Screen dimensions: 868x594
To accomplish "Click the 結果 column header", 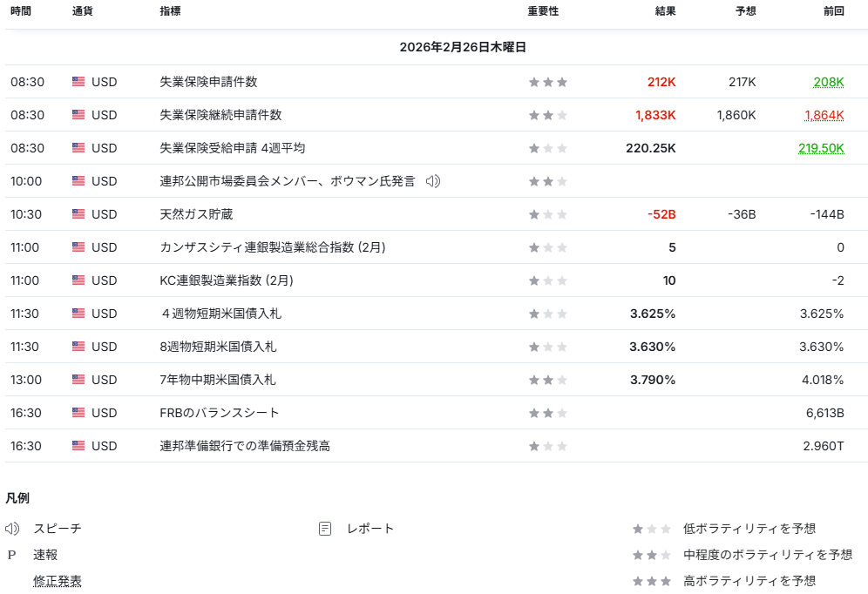I will (x=665, y=11).
